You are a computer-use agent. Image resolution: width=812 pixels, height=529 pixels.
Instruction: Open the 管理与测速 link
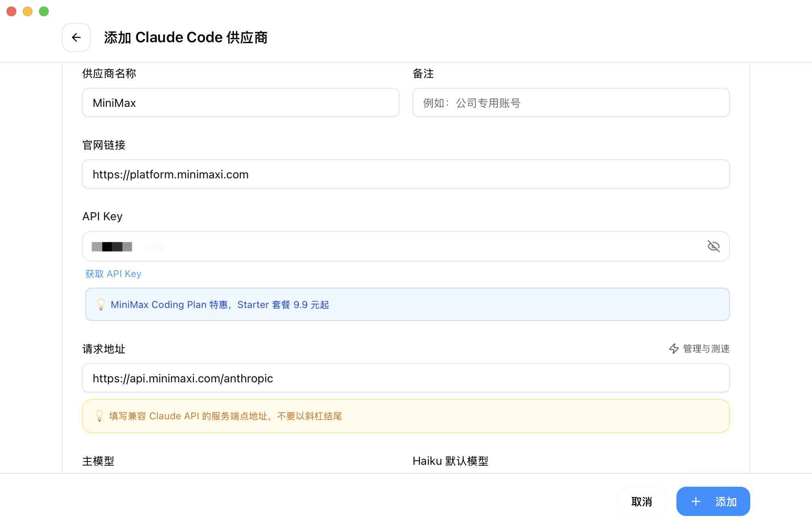(706, 349)
